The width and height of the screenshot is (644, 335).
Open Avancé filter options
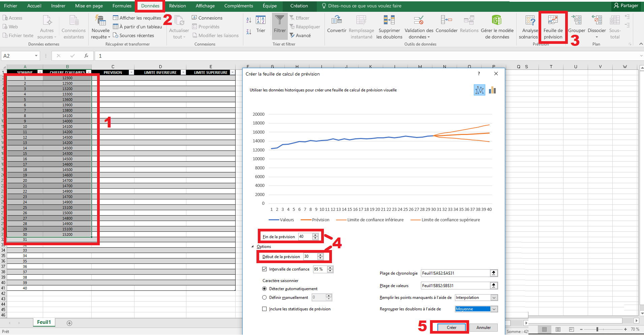pos(300,35)
